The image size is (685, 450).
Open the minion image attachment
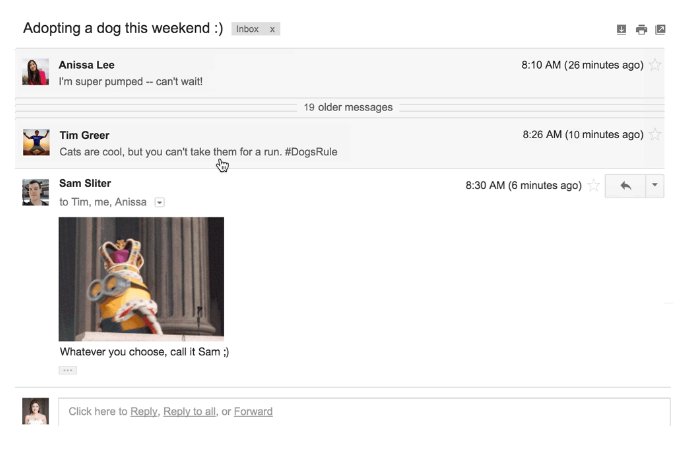[141, 279]
